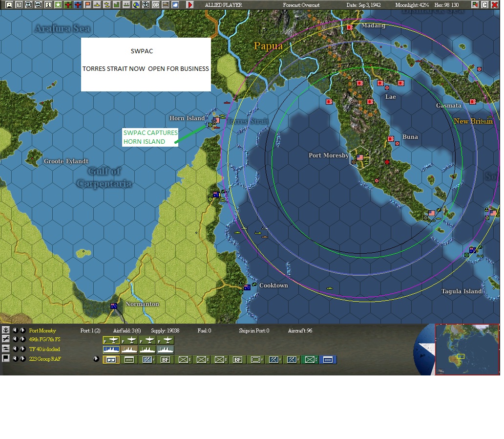Image resolution: width=504 pixels, height=439 pixels.
Task: Open the orange flag toolbar icon
Action: (x=87, y=5)
